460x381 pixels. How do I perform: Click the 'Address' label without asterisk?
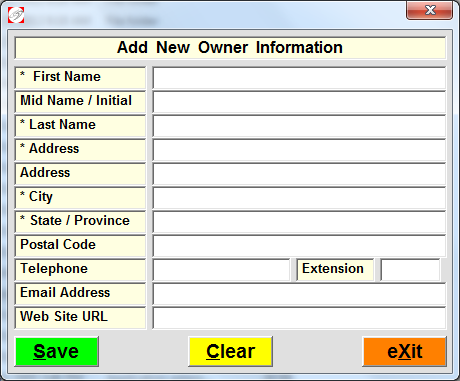tap(80, 174)
